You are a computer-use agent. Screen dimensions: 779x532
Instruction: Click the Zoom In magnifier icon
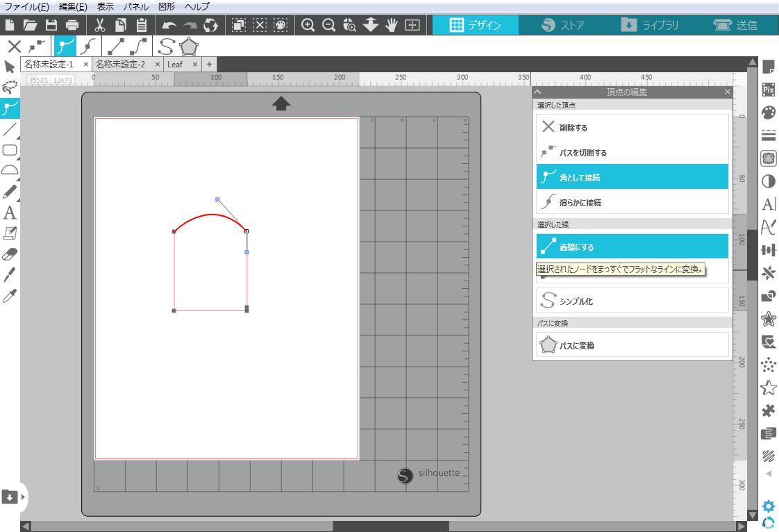pos(308,26)
